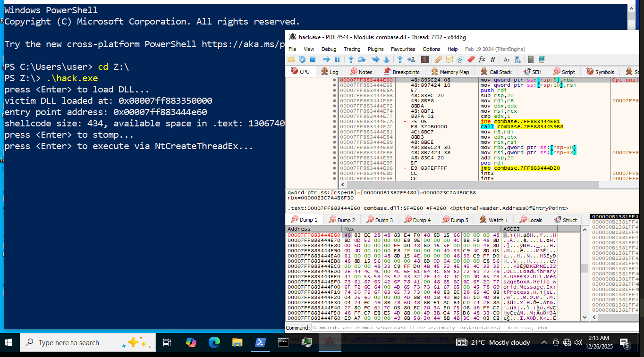Screen dimensions: 644x357
Task: Click into the x64dbg Command input field
Action: coord(475,328)
